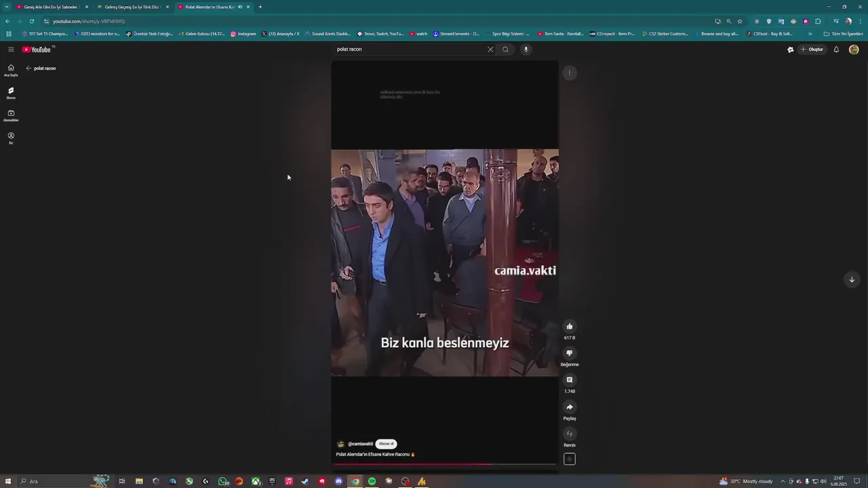This screenshot has width=868, height=488.
Task: Like the Short with the thumbs-up icon
Action: (570, 326)
